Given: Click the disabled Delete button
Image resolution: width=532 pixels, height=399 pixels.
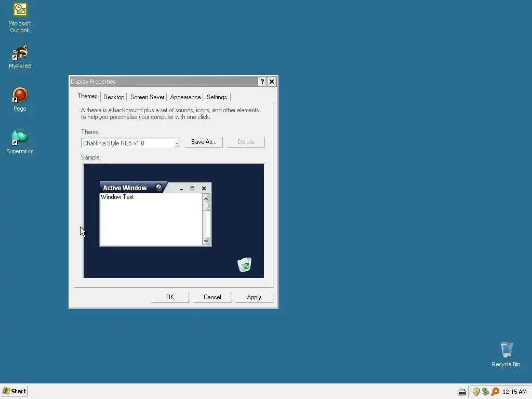Looking at the screenshot, I should 246,142.
